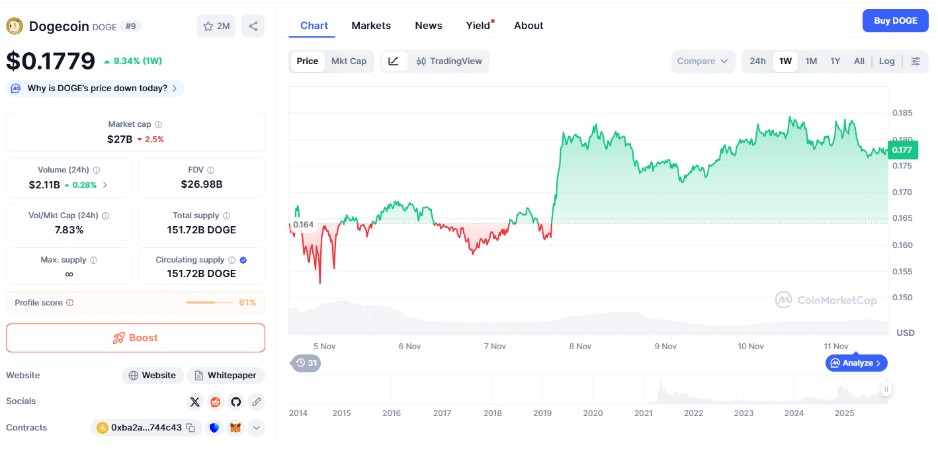Open the Reddit social icon
Image resolution: width=938 pixels, height=451 pixels.
click(215, 401)
